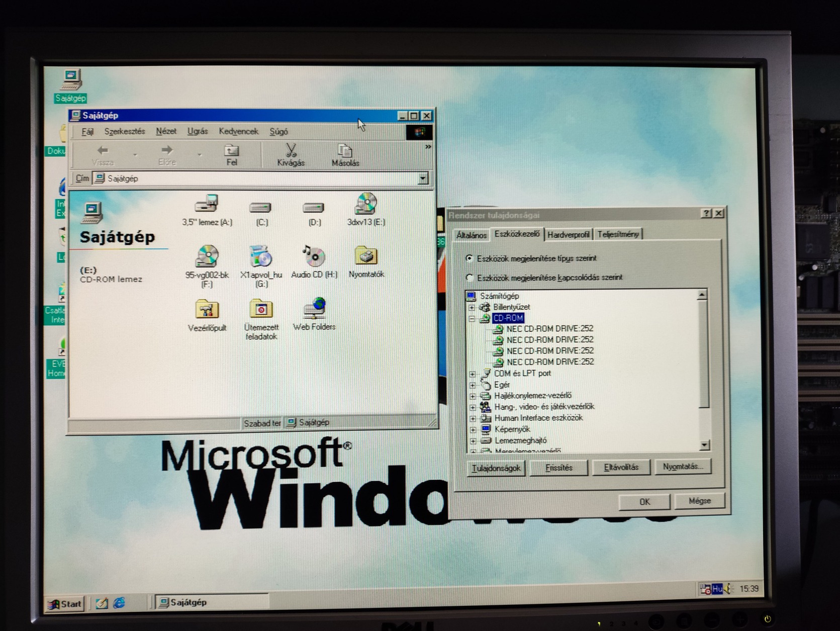Open the Vezérlőpult control panel folder
840x631 pixels.
click(207, 316)
